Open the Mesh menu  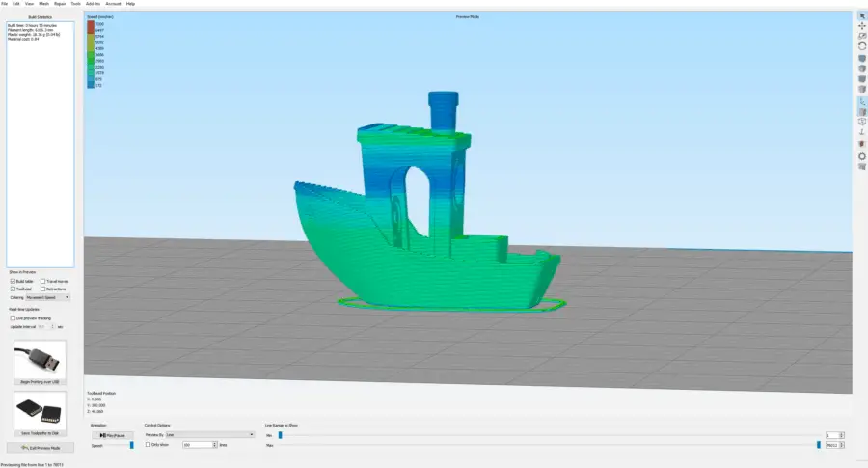coord(43,3)
